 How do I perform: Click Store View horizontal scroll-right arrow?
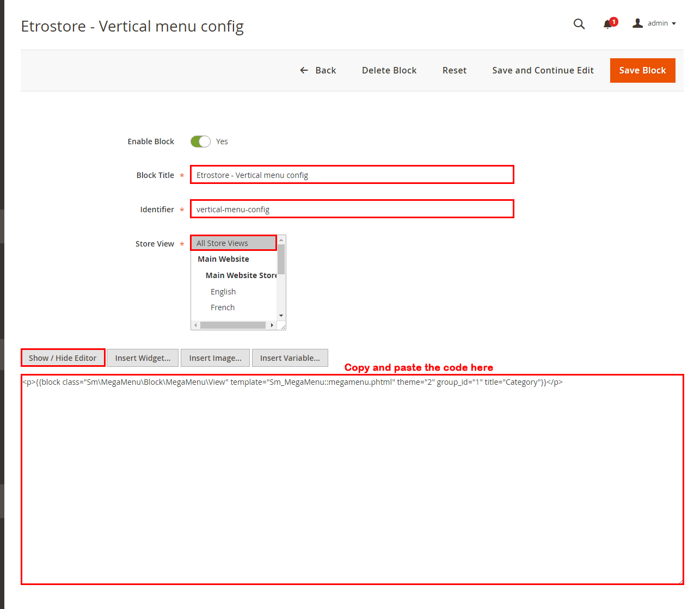pos(272,325)
